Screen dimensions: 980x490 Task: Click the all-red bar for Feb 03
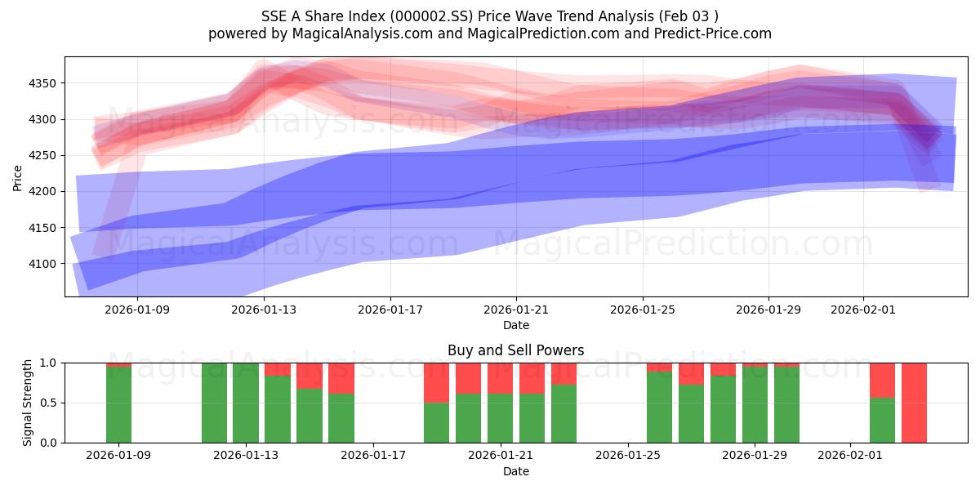(x=914, y=403)
